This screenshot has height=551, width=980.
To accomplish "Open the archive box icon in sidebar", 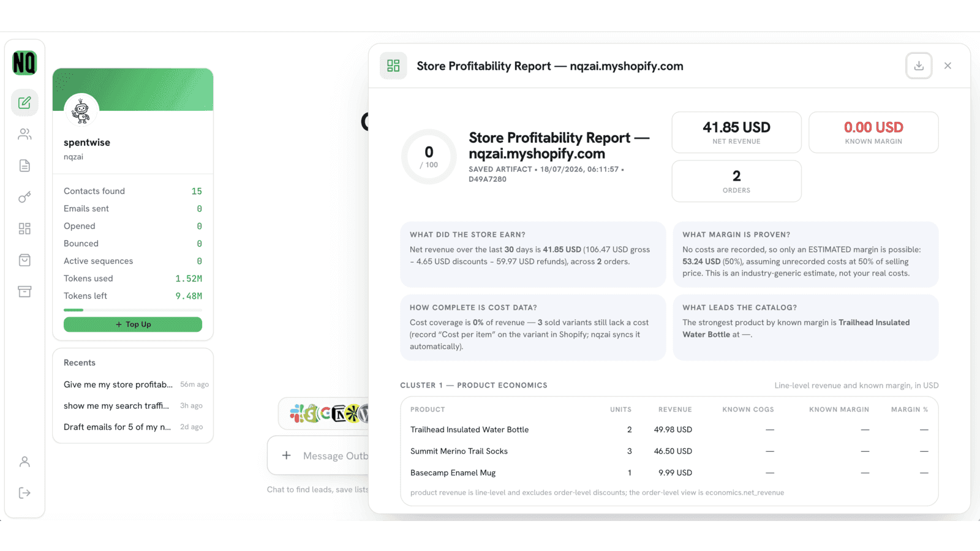I will click(24, 291).
